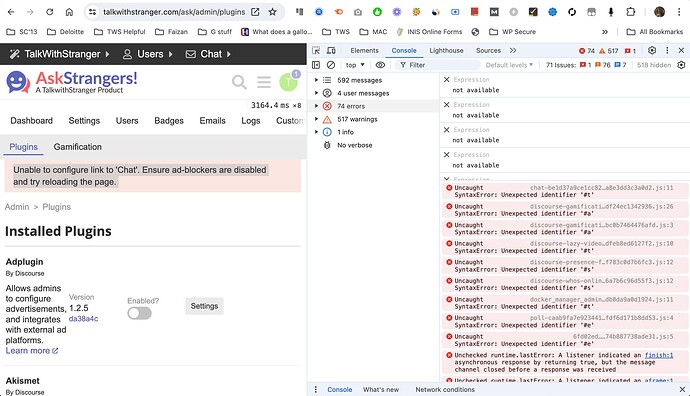The width and height of the screenshot is (690, 396).
Task: Click the console Filter input
Action: coord(438,65)
